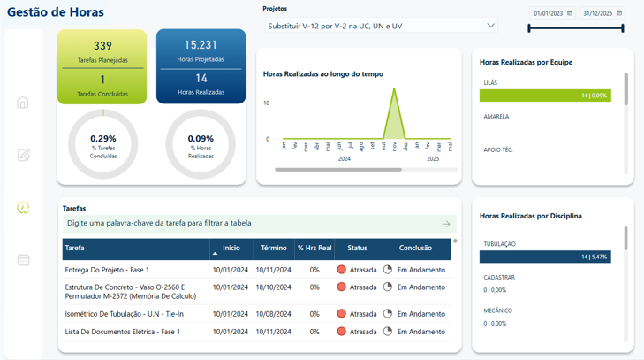This screenshot has width=644, height=360.
Task: Click the LILÁS green bar in team chart
Action: pos(545,96)
